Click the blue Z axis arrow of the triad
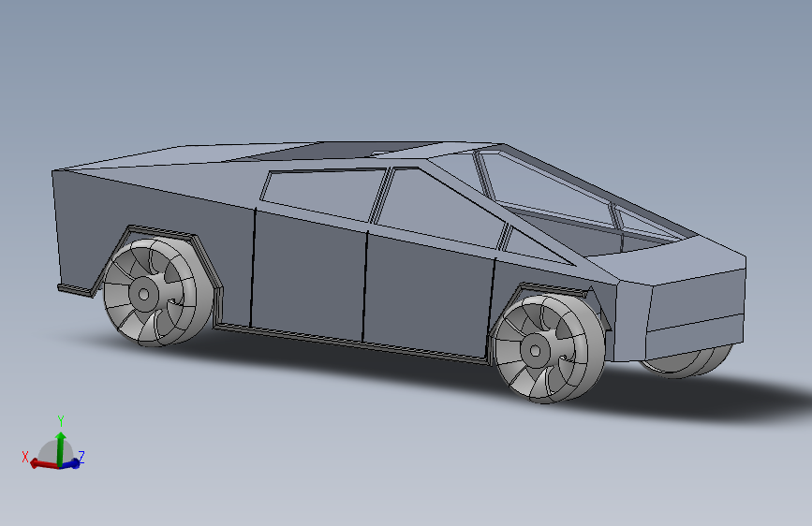This screenshot has width=812, height=526. [x=71, y=463]
